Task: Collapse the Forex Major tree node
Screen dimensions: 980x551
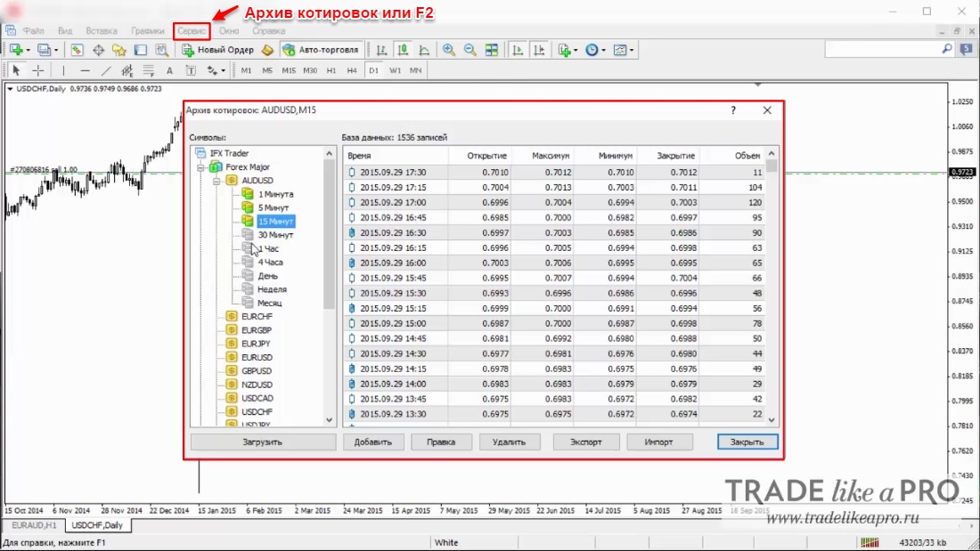Action: [x=200, y=167]
